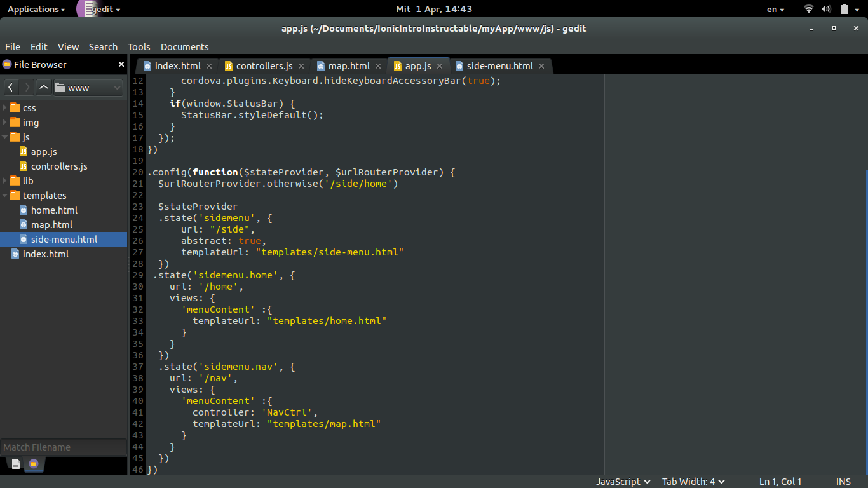Close the File Browser side panel
Viewport: 868px width, 488px height.
[121, 64]
